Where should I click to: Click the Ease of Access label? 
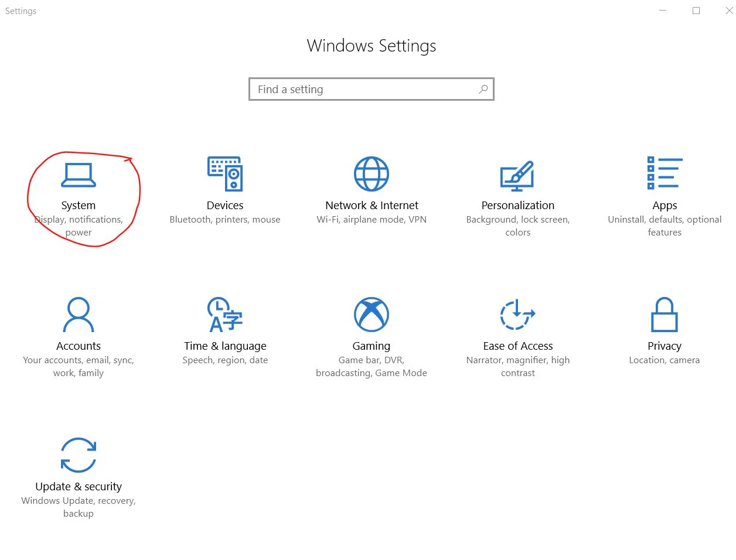pos(518,346)
